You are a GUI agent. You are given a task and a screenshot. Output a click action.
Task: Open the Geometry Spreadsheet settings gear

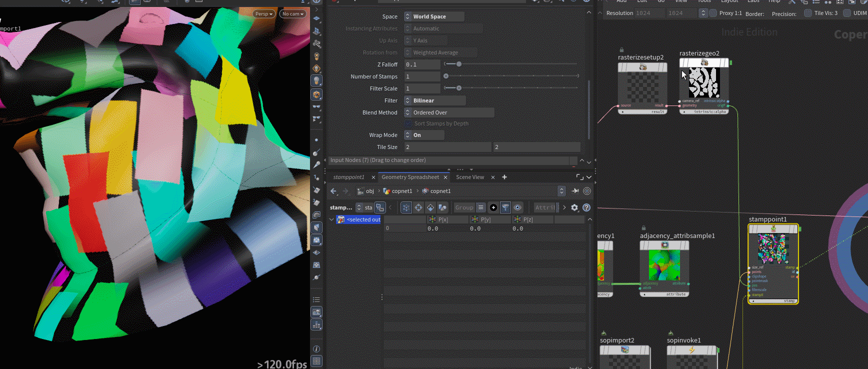point(574,207)
